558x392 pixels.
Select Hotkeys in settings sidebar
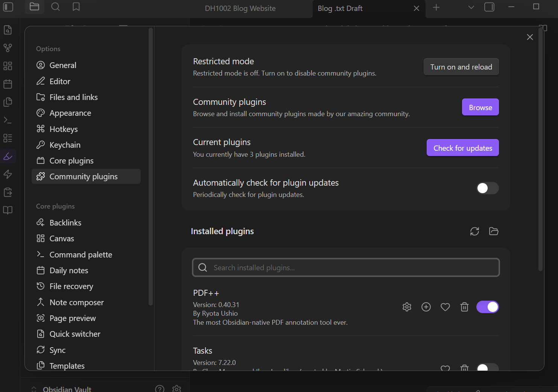(x=64, y=129)
